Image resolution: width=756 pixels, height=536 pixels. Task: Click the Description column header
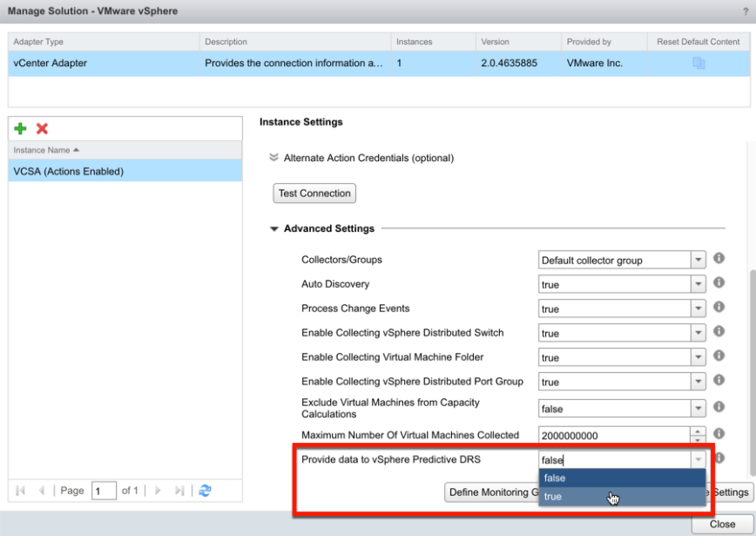click(x=295, y=42)
